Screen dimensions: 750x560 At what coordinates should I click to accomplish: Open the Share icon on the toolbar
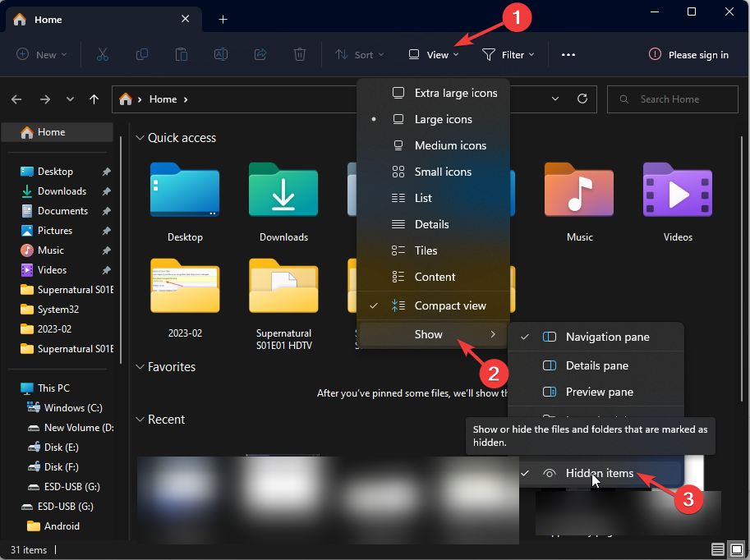(x=260, y=54)
